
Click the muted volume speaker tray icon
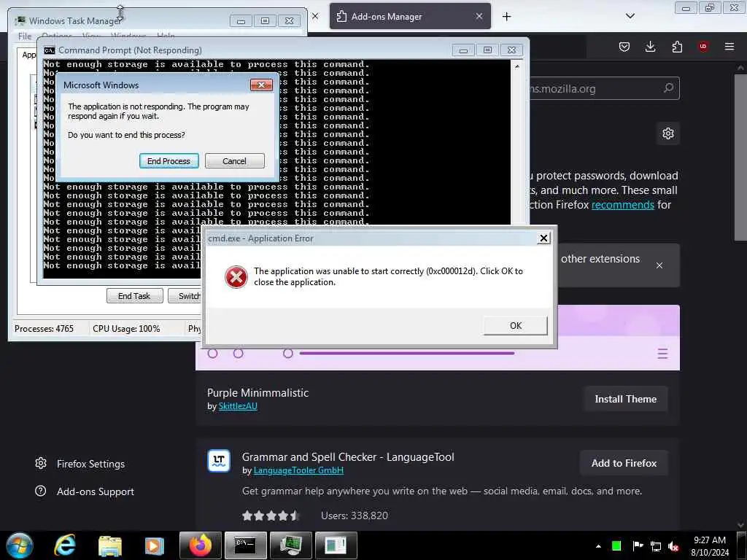point(673,546)
